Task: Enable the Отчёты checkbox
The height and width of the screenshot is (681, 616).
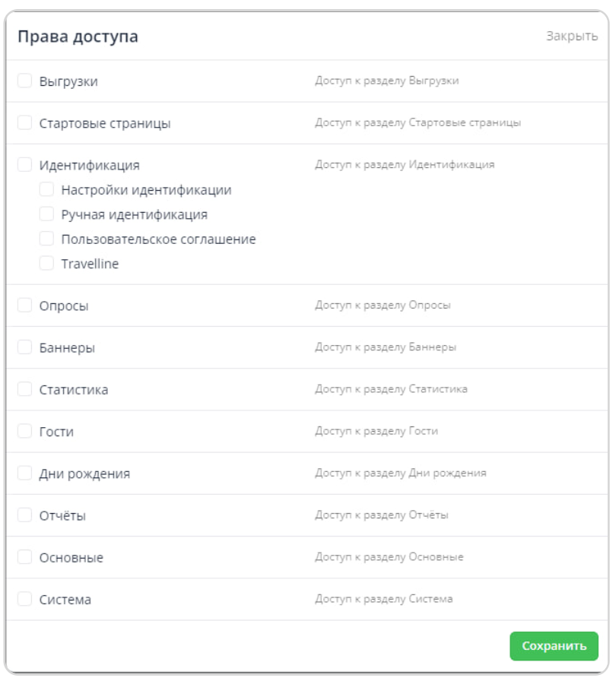Action: 24,515
